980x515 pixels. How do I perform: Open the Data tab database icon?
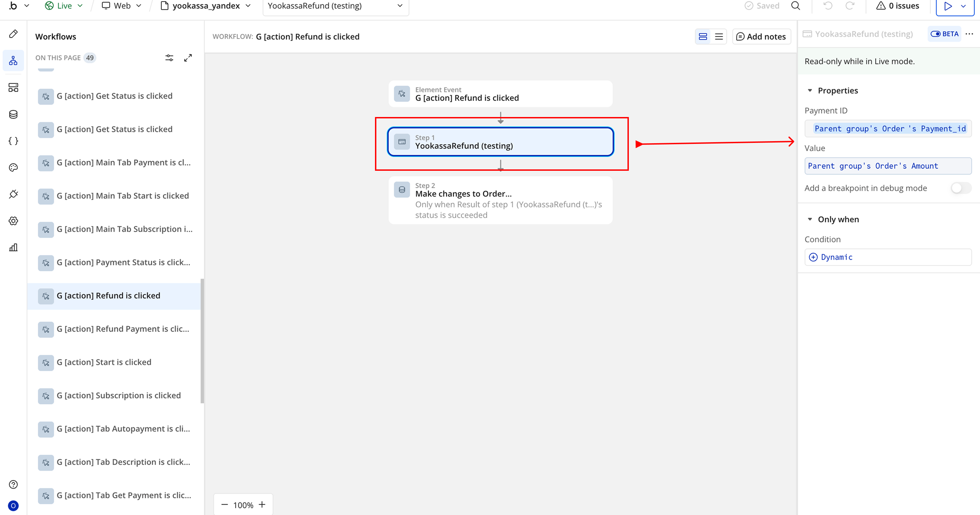tap(13, 114)
